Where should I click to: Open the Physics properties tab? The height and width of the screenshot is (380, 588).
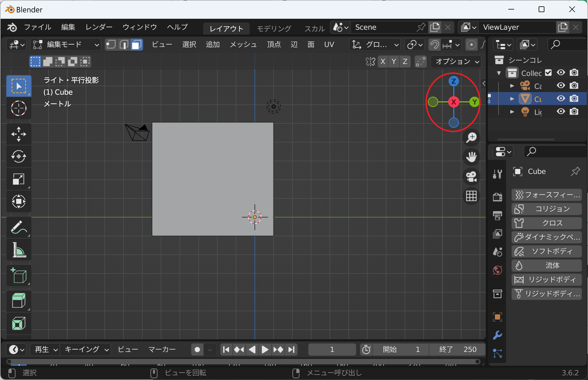click(497, 353)
